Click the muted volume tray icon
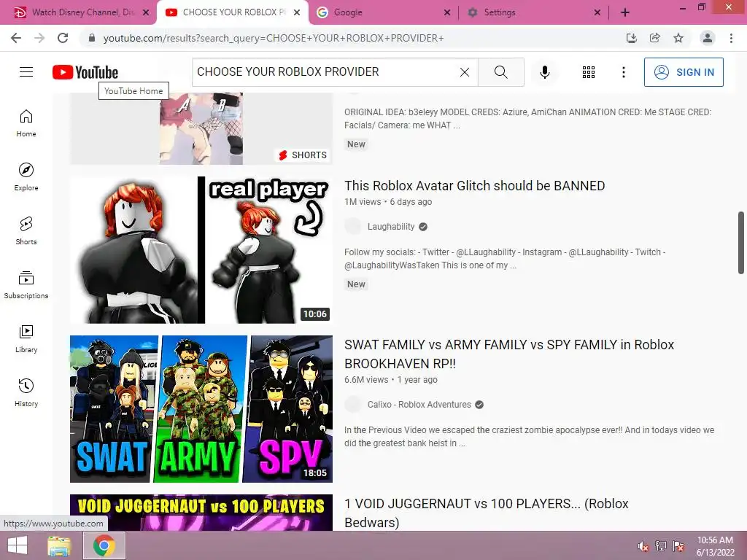Screen dimensions: 747x560 [643, 546]
